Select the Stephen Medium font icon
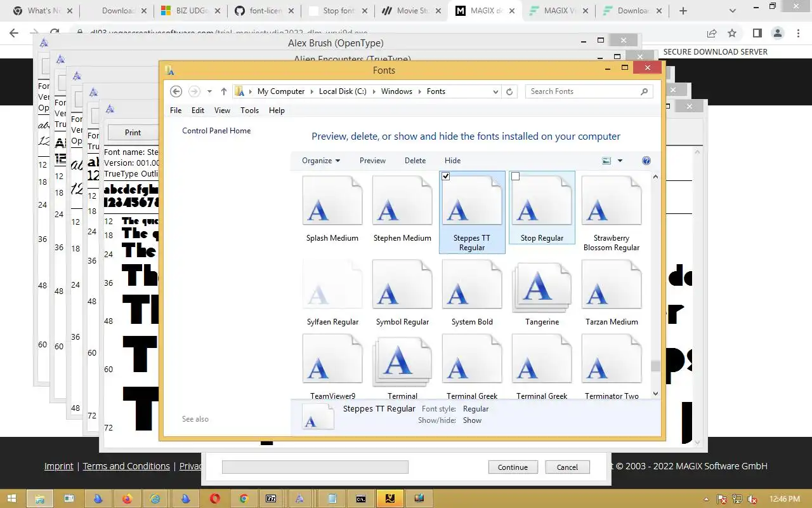This screenshot has height=508, width=812. click(x=402, y=201)
